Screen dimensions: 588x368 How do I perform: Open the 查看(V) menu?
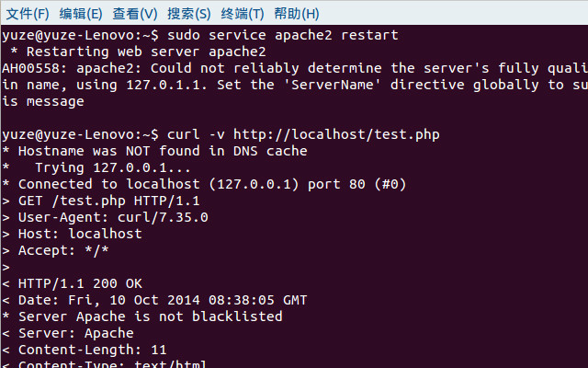pyautogui.click(x=135, y=14)
